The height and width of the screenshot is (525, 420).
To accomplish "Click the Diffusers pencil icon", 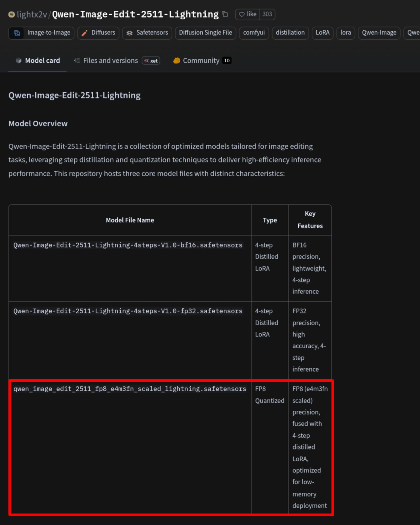I will tap(84, 33).
